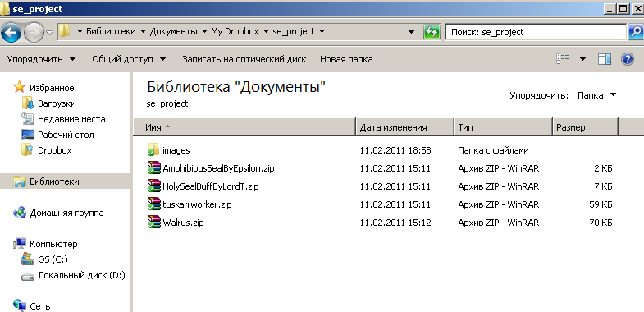The width and height of the screenshot is (644, 312).
Task: Sort by the Тип column header
Action: [x=504, y=127]
